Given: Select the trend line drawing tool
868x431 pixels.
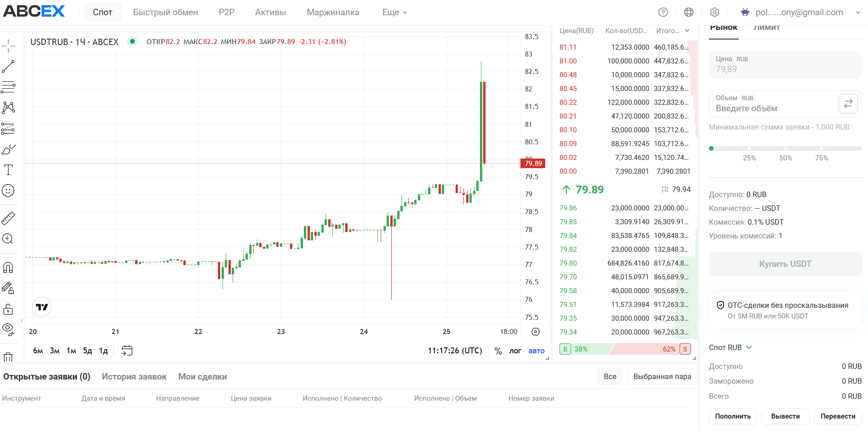Looking at the screenshot, I should pos(8,67).
